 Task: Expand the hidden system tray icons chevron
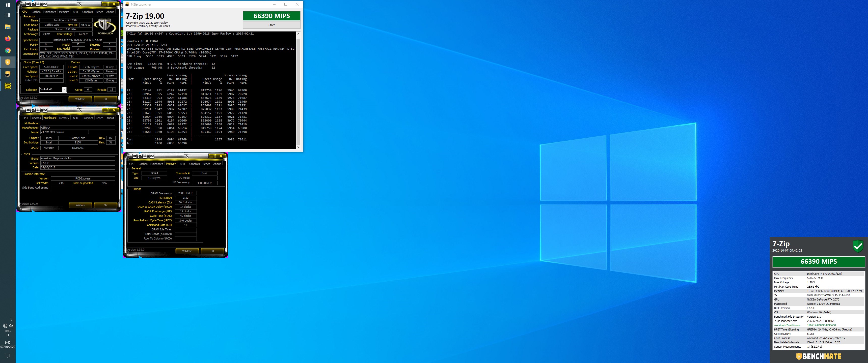[11, 320]
